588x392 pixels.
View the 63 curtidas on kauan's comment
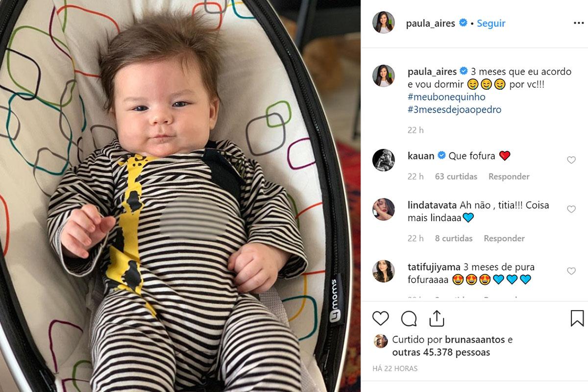click(456, 176)
